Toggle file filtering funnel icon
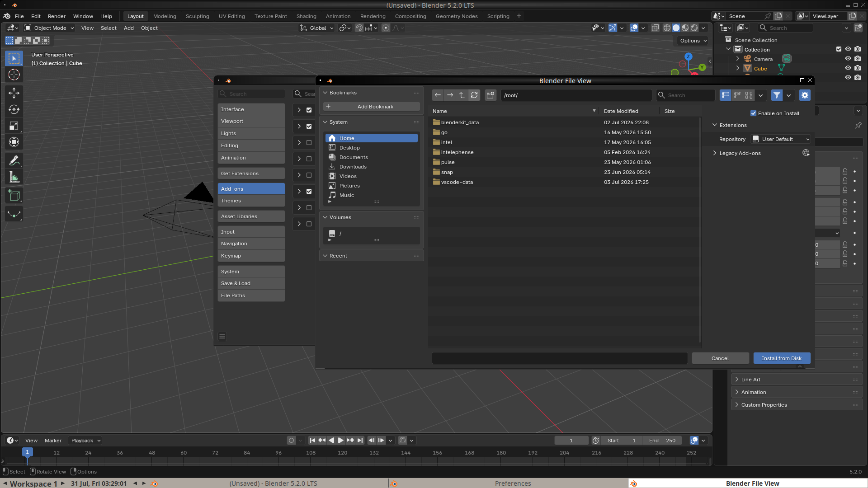This screenshot has width=868, height=488. coord(777,95)
